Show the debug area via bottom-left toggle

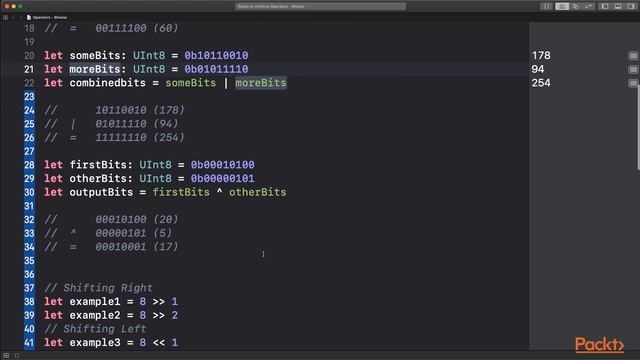pos(6,356)
